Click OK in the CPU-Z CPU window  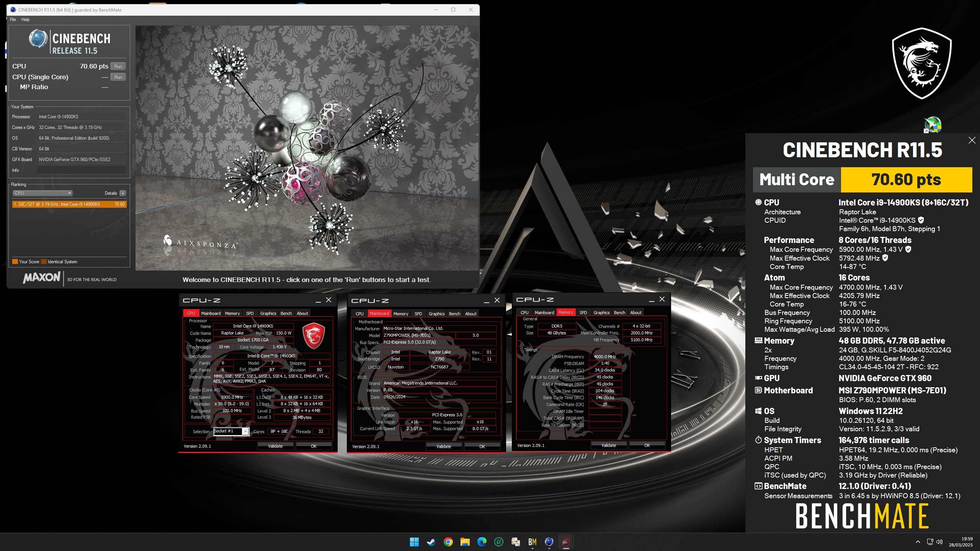(314, 446)
